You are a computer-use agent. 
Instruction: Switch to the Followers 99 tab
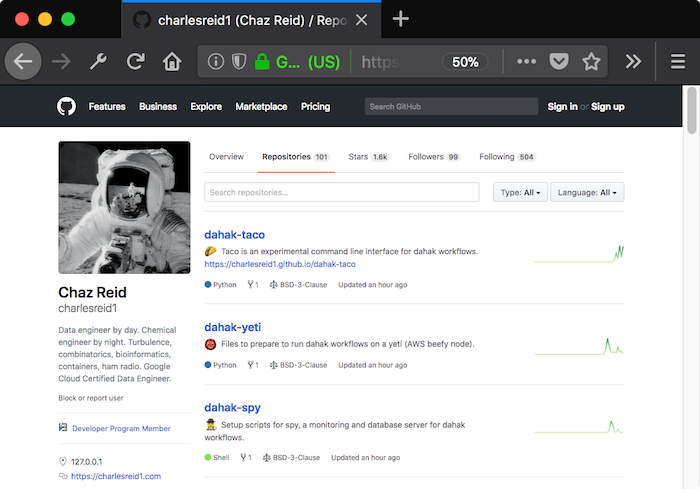(x=434, y=157)
